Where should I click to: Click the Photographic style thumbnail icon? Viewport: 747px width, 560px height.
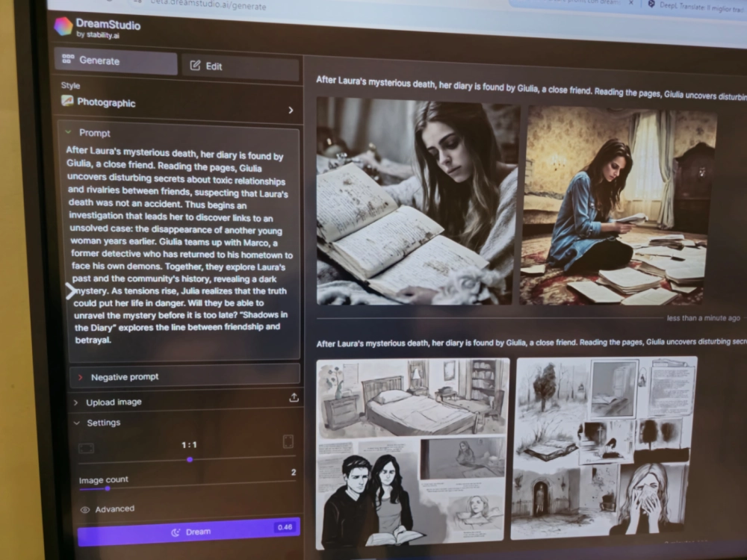(67, 102)
